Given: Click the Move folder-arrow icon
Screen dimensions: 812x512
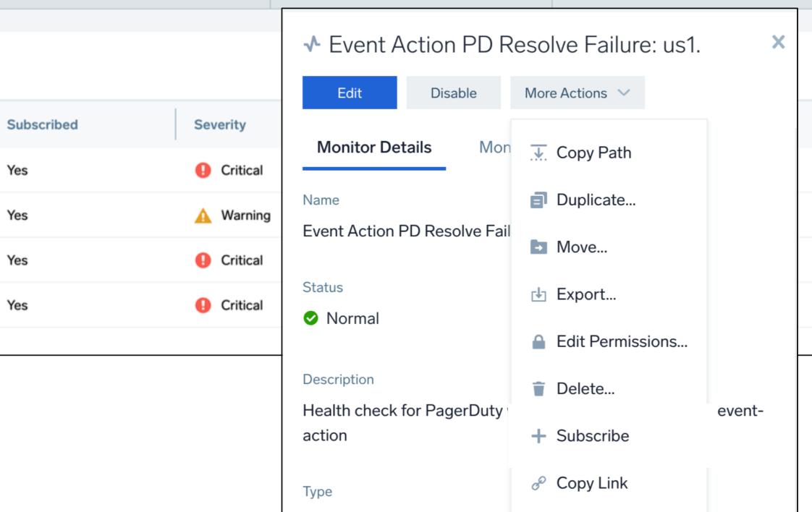Looking at the screenshot, I should 538,247.
